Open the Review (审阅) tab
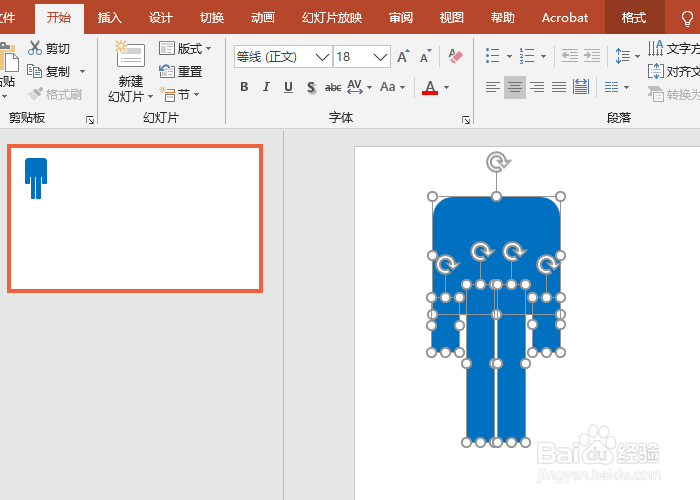The width and height of the screenshot is (700, 500). 401,18
